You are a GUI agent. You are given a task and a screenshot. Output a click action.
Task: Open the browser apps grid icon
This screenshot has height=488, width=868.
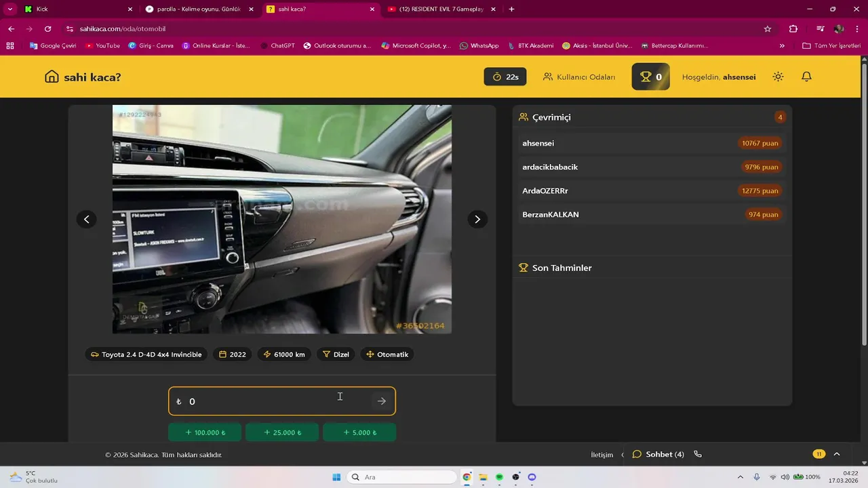click(x=9, y=45)
